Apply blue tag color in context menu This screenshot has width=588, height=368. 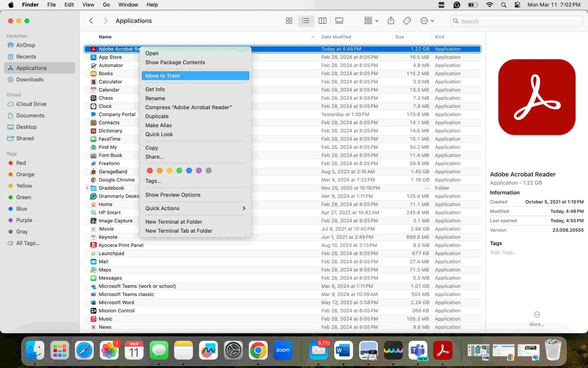click(x=189, y=171)
